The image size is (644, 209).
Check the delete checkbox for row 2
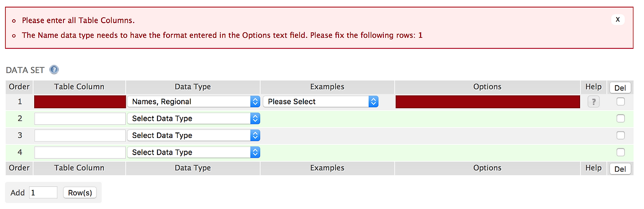click(x=620, y=118)
